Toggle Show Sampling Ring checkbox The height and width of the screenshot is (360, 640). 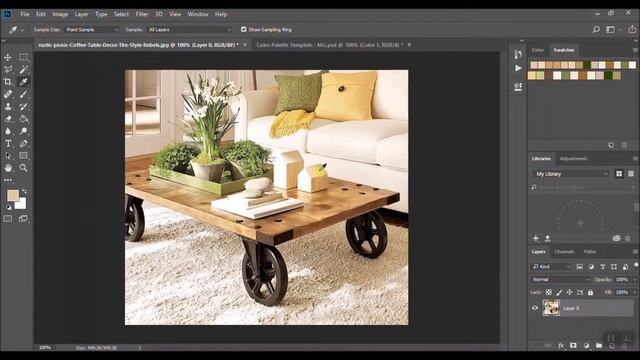(244, 29)
